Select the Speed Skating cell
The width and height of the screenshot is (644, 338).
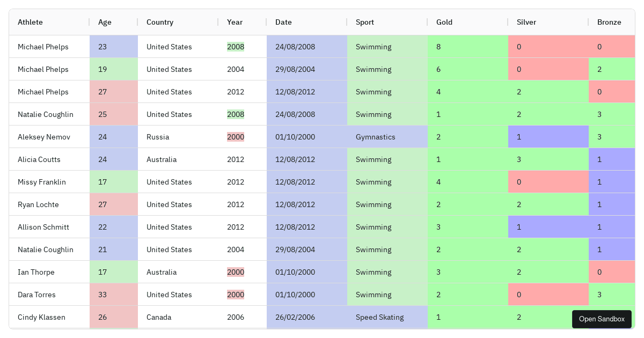click(380, 317)
